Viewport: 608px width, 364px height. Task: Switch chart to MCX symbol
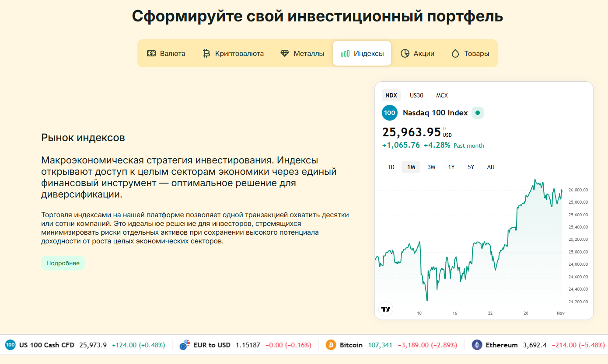(x=442, y=95)
